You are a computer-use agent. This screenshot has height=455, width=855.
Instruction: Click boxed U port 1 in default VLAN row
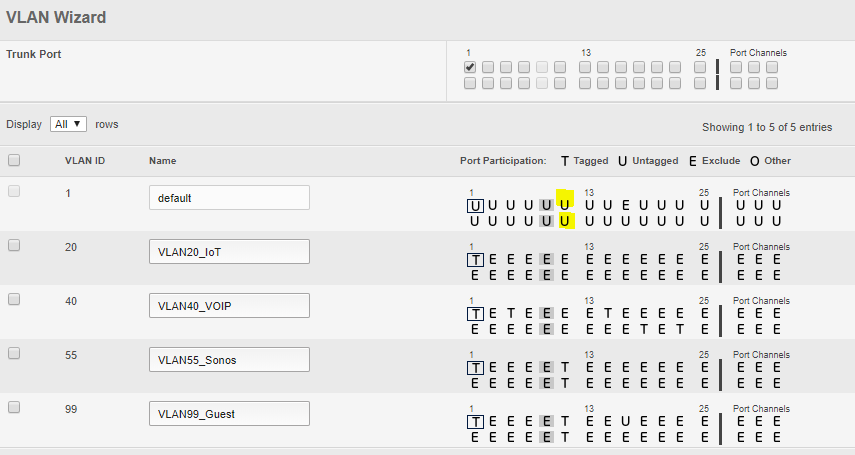coord(476,205)
